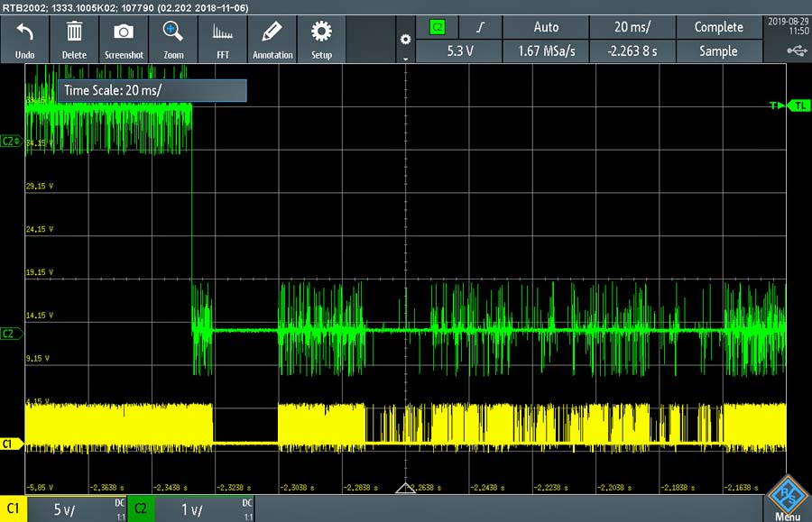The image size is (812, 522).
Task: Set the 5.3 V trigger level
Action: click(459, 51)
